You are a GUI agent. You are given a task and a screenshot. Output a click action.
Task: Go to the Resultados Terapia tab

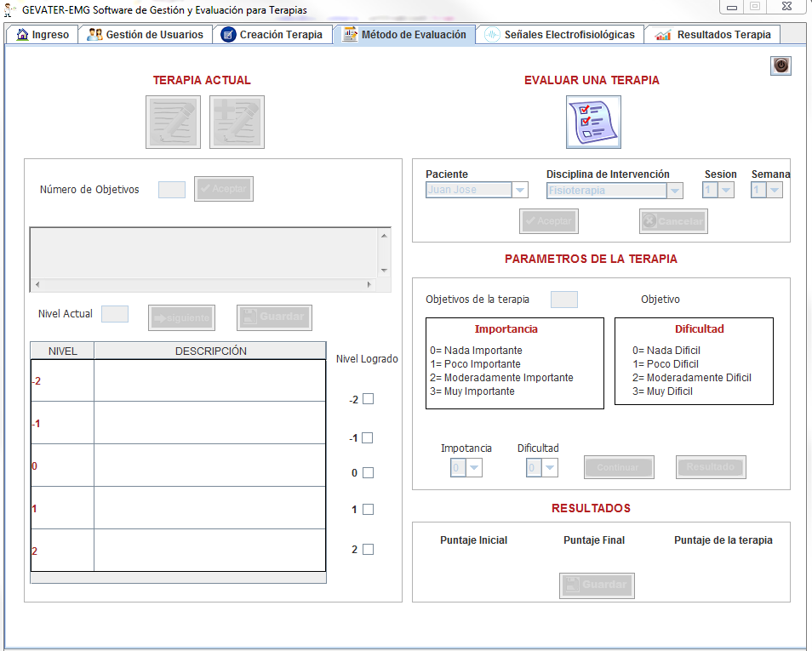coord(713,35)
